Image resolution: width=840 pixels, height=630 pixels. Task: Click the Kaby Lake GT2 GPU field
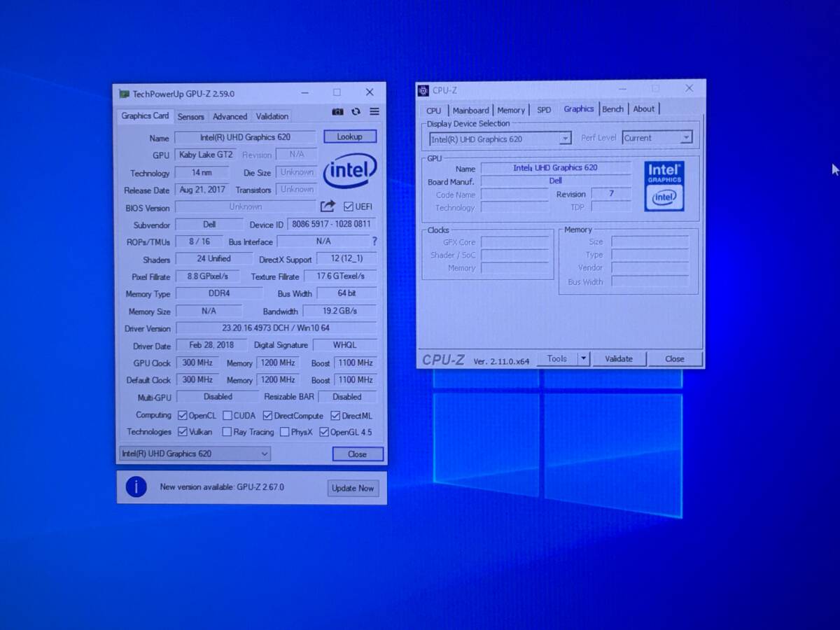pos(207,155)
